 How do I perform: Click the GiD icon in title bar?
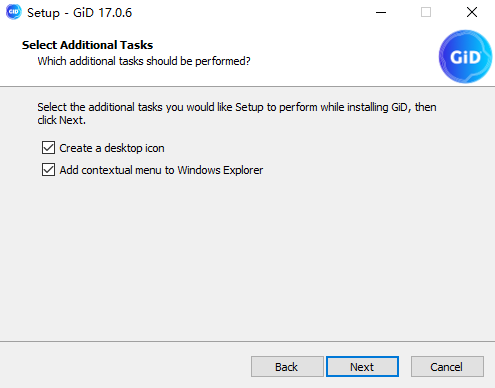point(13,12)
